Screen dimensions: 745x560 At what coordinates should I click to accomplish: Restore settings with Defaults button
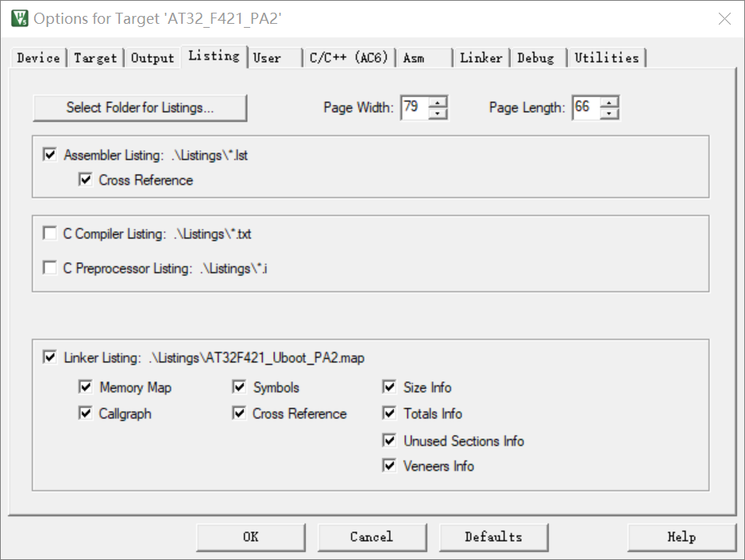pos(494,537)
